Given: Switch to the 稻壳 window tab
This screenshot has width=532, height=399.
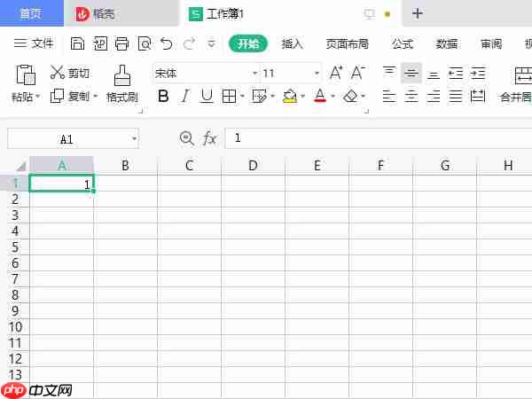Looking at the screenshot, I should 121,13.
